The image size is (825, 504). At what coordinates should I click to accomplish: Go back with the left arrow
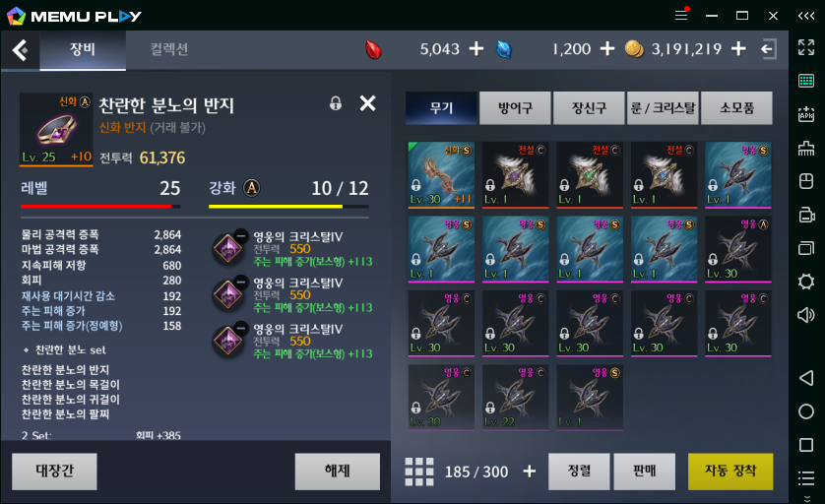(x=20, y=50)
